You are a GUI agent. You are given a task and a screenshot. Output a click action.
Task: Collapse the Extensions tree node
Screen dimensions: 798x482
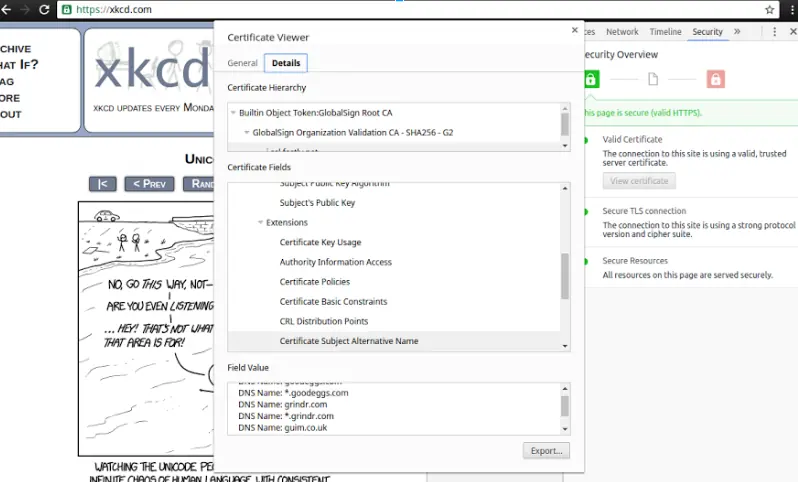261,222
